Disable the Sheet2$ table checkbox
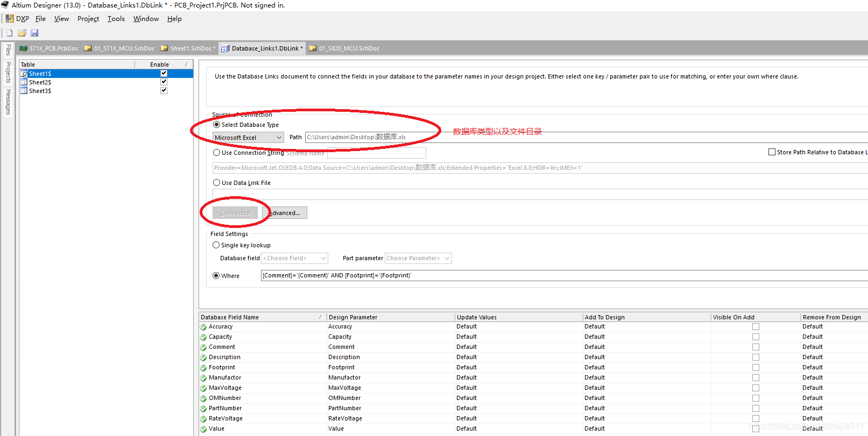 [164, 82]
